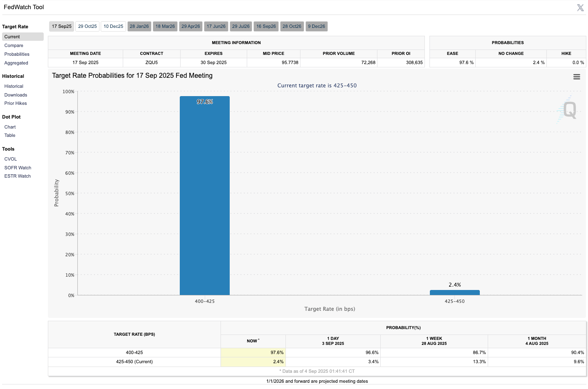
Task: Select the 17 Sep25 meeting tab
Action: click(62, 27)
